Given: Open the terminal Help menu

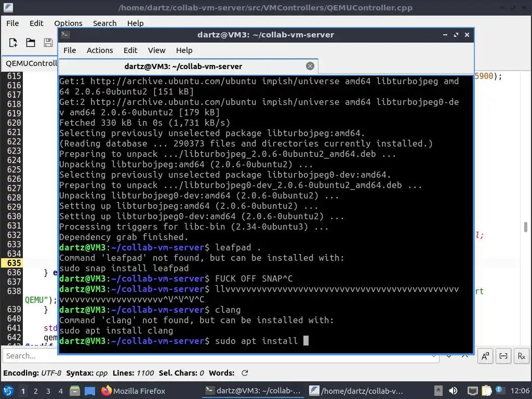Looking at the screenshot, I should (x=184, y=50).
